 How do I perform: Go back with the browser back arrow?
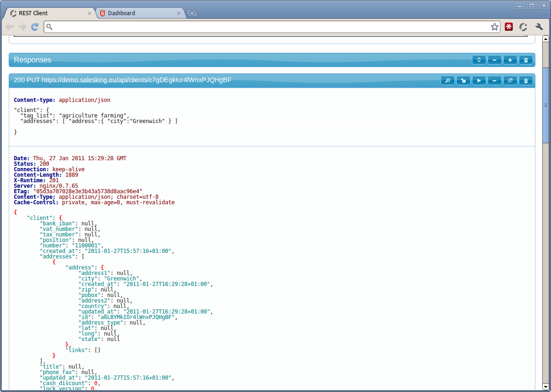[10, 27]
